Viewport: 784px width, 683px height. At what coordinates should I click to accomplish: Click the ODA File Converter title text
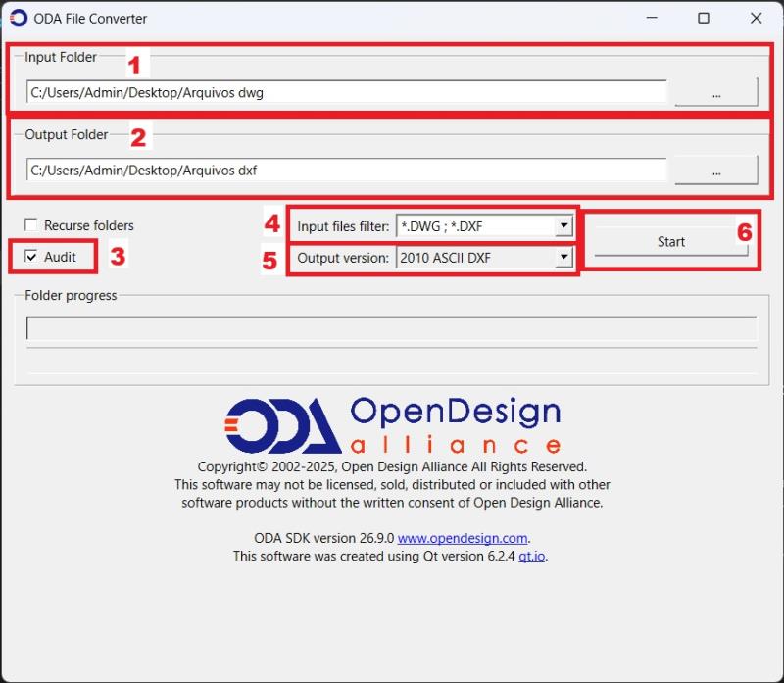(90, 18)
